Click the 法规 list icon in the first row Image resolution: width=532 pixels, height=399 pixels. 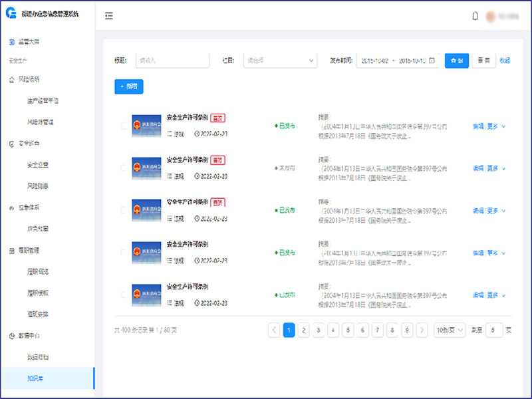(170, 134)
